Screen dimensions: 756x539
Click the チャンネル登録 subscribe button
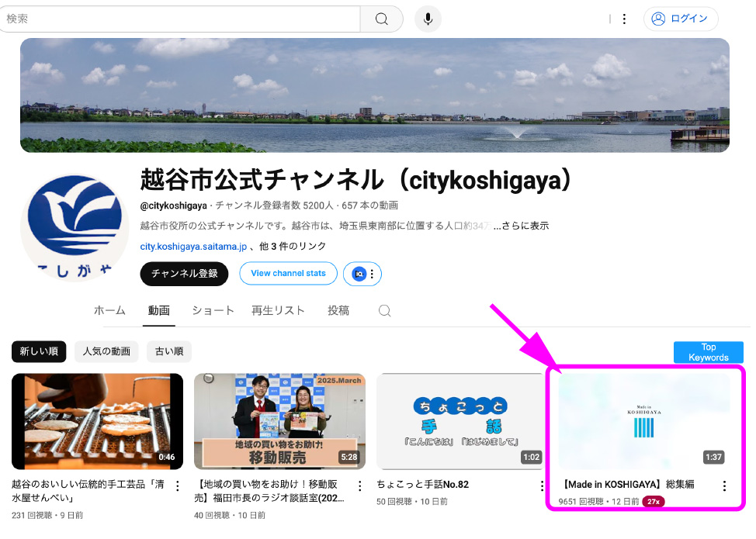coord(184,274)
